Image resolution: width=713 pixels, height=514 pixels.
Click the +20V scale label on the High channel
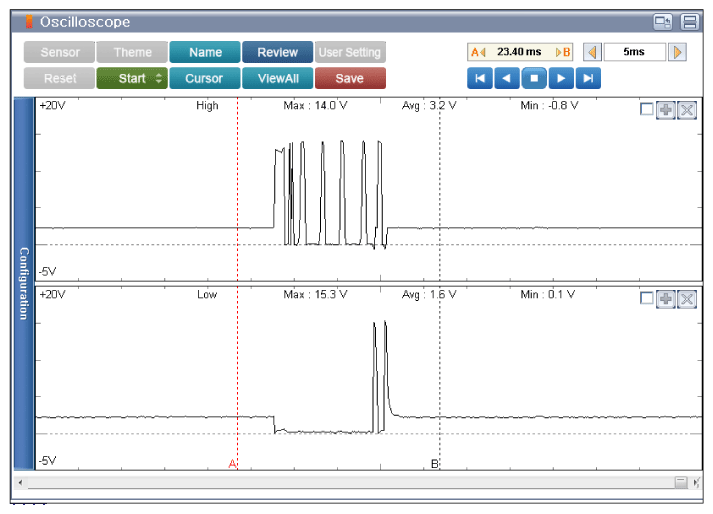(x=52, y=106)
